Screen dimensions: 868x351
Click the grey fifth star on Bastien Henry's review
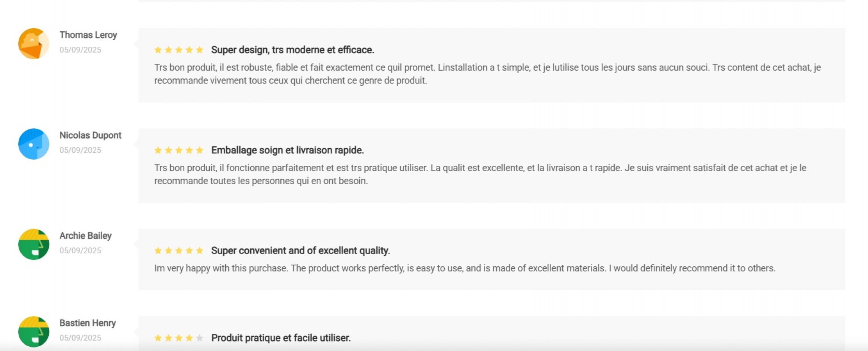pyautogui.click(x=200, y=338)
